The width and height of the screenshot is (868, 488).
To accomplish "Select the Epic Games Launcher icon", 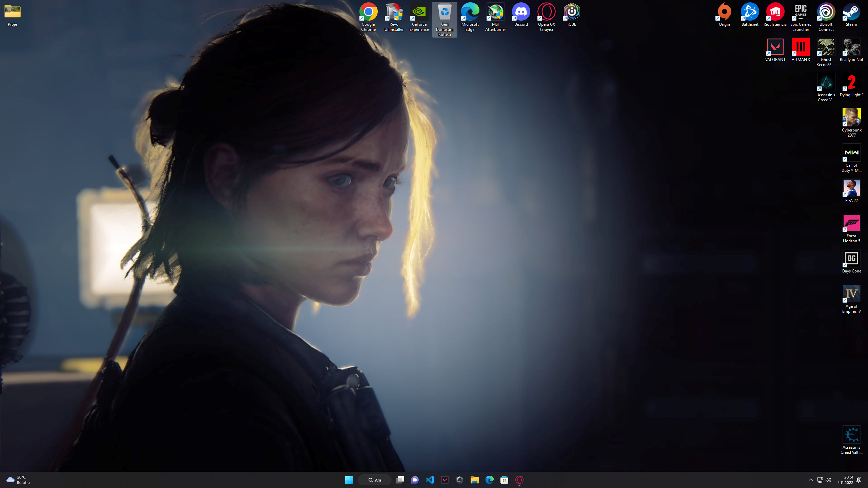I will 801,17.
